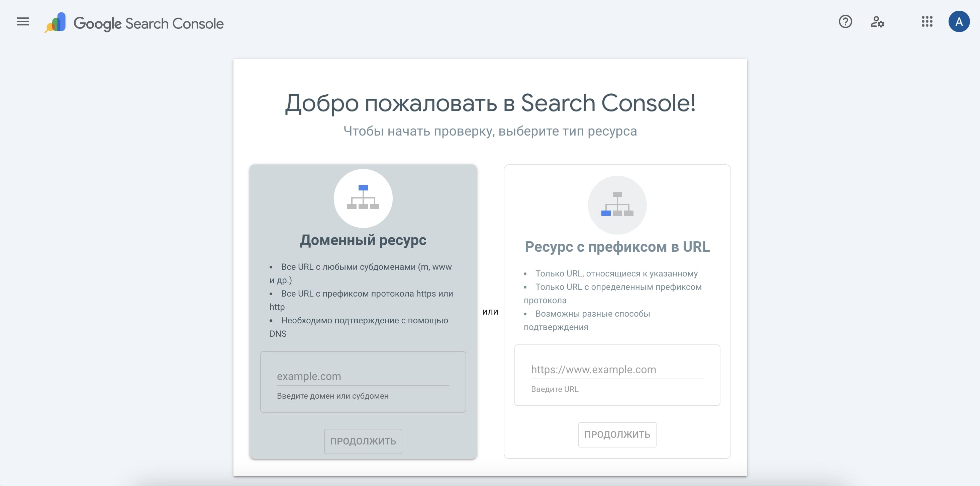Select the Ресурс с префиксом в URL heading
The width and height of the screenshot is (980, 486).
(617, 247)
